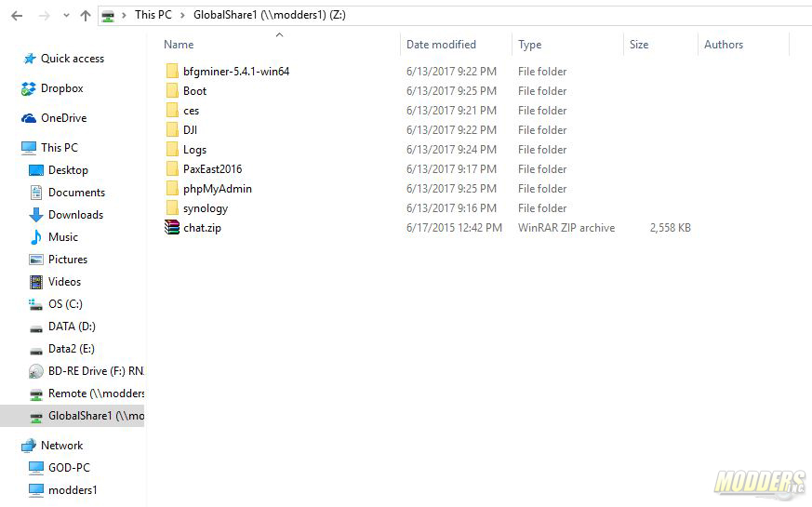This screenshot has height=507, width=812.
Task: Open Dropbox in navigation pane
Action: [61, 88]
